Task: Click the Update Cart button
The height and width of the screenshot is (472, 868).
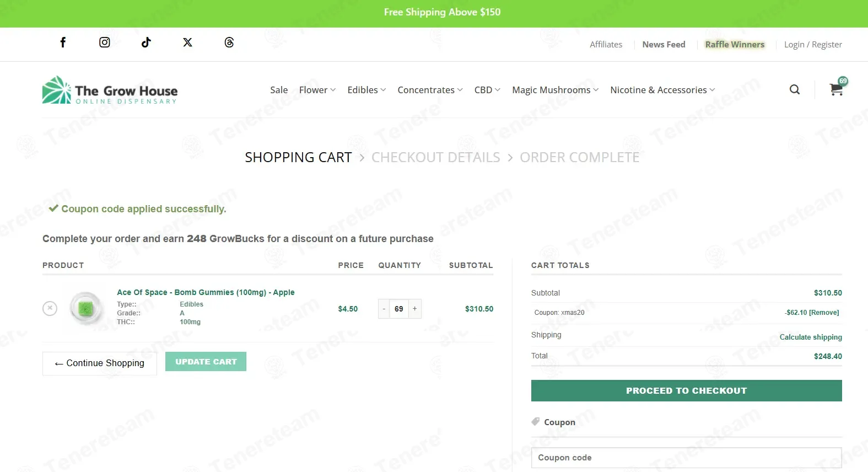Action: (x=206, y=362)
